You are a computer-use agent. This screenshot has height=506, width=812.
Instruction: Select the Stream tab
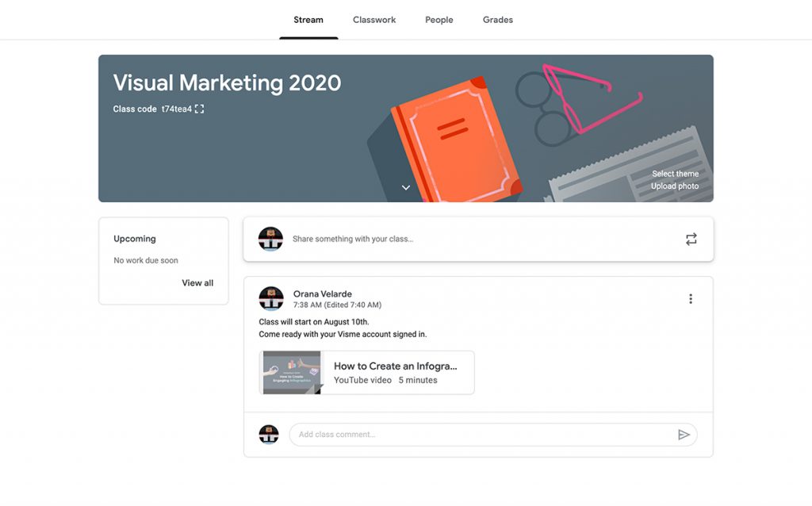tap(308, 19)
